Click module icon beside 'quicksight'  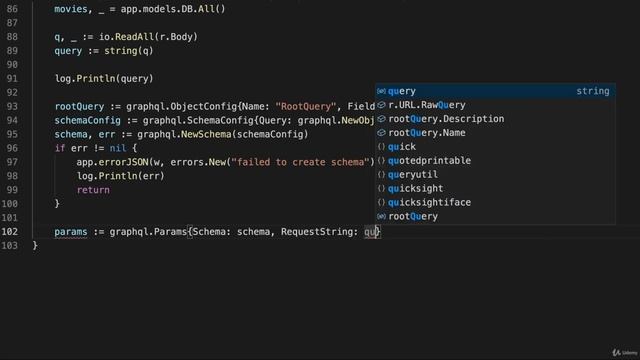click(x=381, y=188)
